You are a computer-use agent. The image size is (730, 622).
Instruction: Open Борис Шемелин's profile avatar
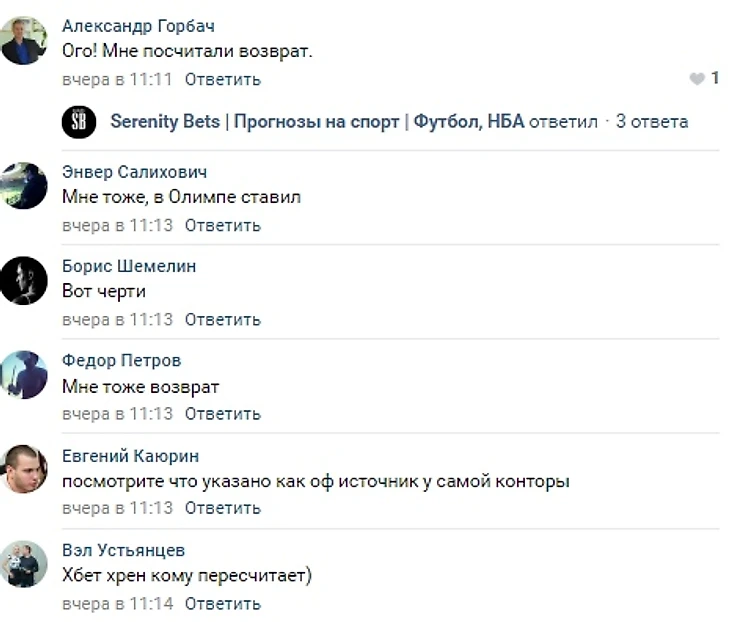coord(24,280)
